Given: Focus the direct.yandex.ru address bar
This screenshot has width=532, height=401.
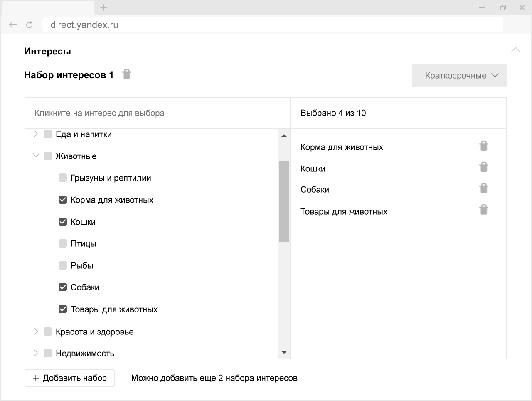Looking at the screenshot, I should click(273, 25).
